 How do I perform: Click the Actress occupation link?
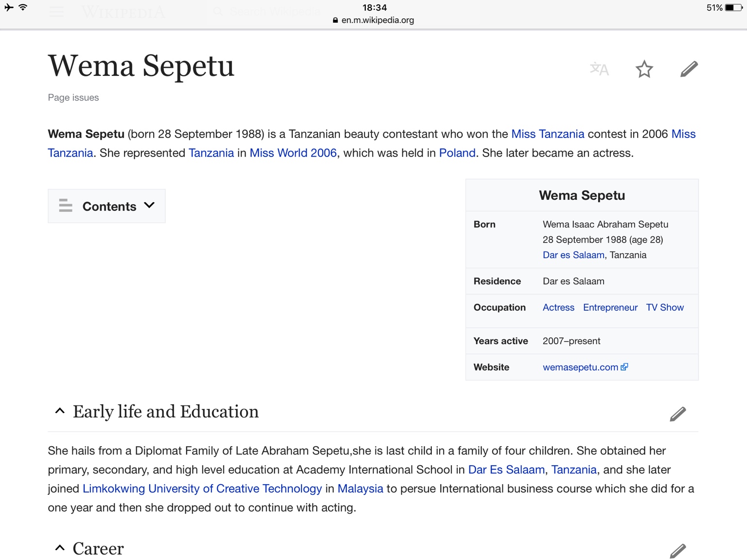pyautogui.click(x=558, y=308)
